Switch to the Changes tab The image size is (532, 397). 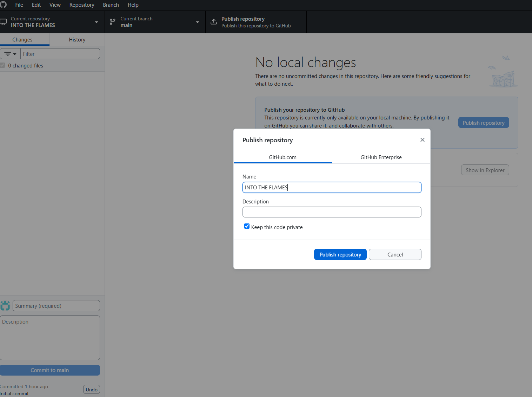[x=25, y=40]
